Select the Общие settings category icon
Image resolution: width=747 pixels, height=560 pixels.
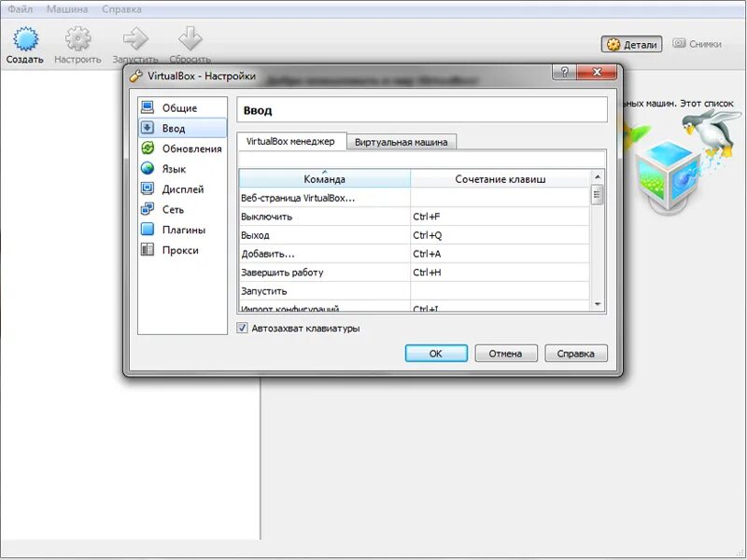click(148, 107)
